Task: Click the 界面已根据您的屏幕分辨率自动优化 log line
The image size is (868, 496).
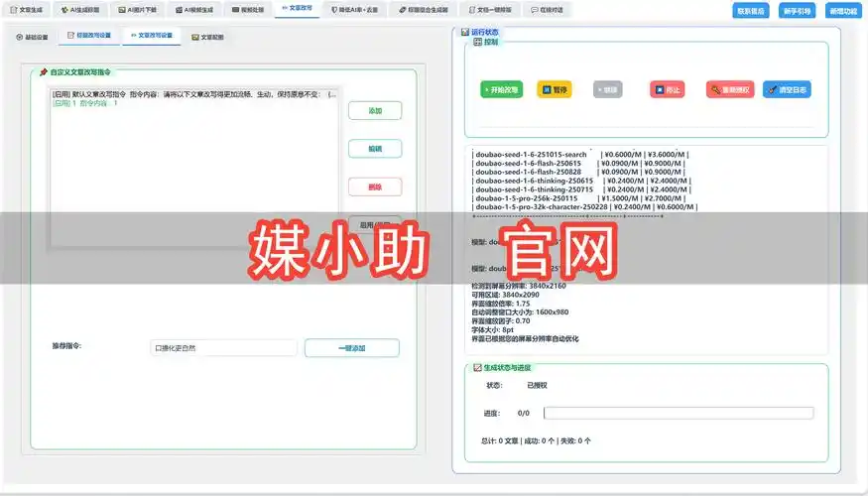Action: tap(525, 339)
